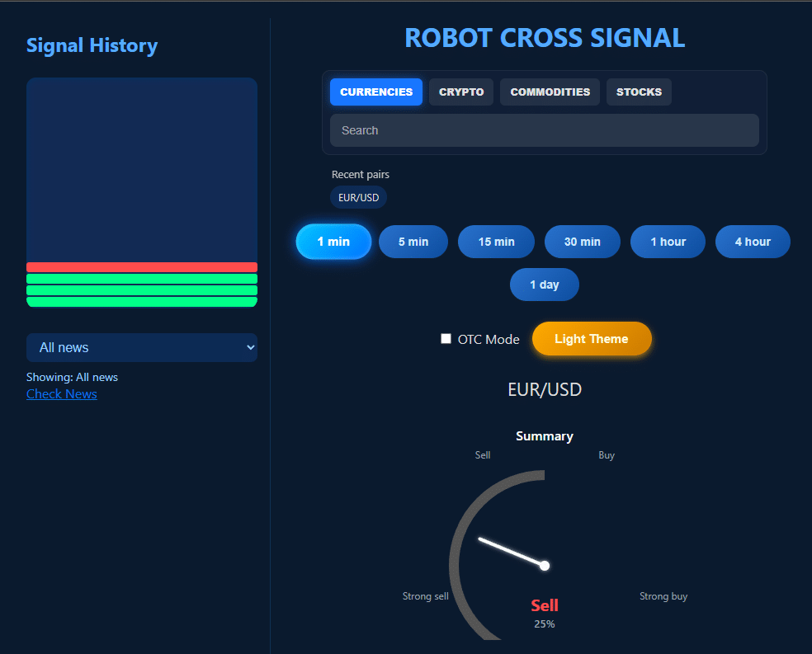Switch to the STOCKS tab
This screenshot has width=812, height=654.
(x=638, y=92)
